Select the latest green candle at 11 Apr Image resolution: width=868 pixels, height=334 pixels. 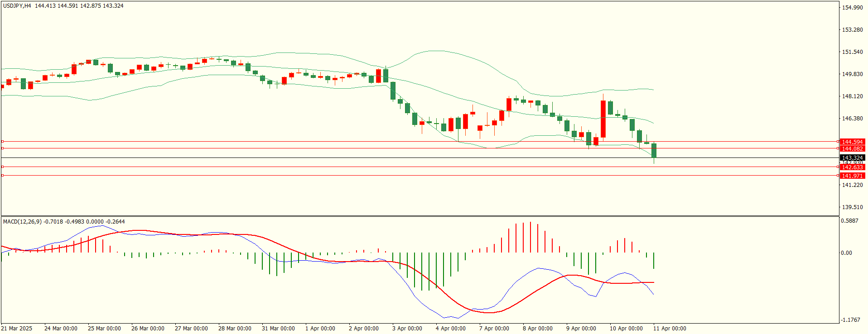[654, 151]
